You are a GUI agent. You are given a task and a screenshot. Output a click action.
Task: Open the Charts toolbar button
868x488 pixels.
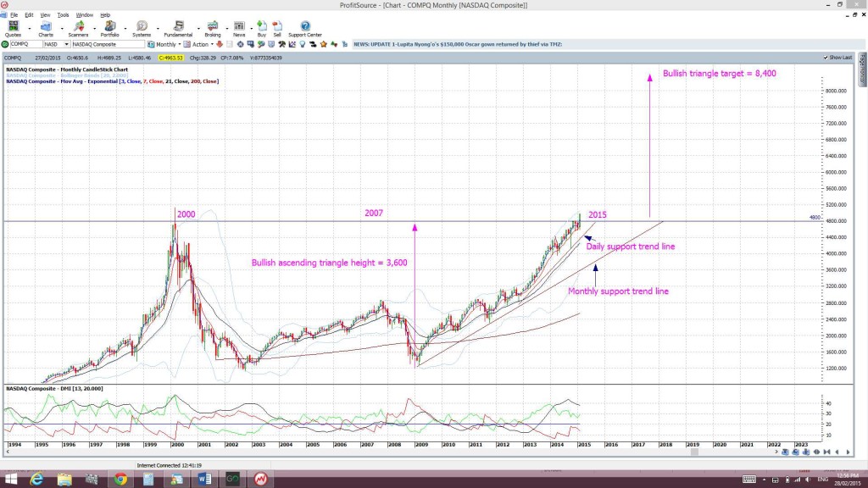pos(46,28)
